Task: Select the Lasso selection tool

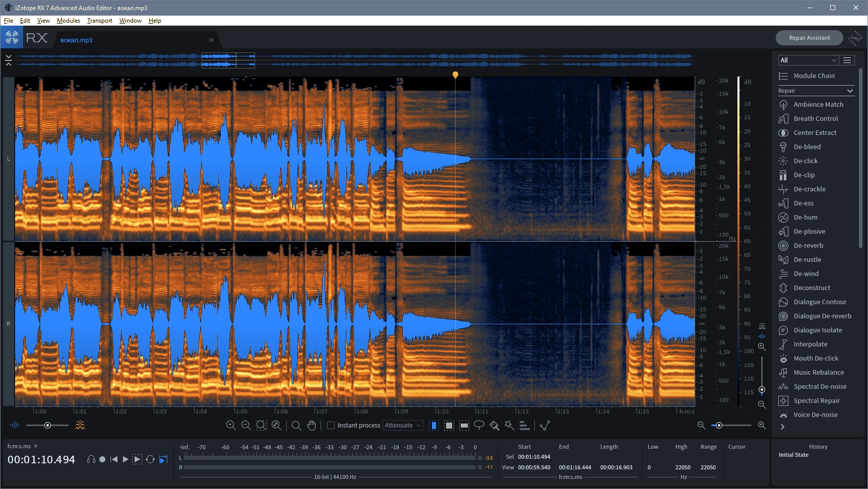Action: [479, 426]
